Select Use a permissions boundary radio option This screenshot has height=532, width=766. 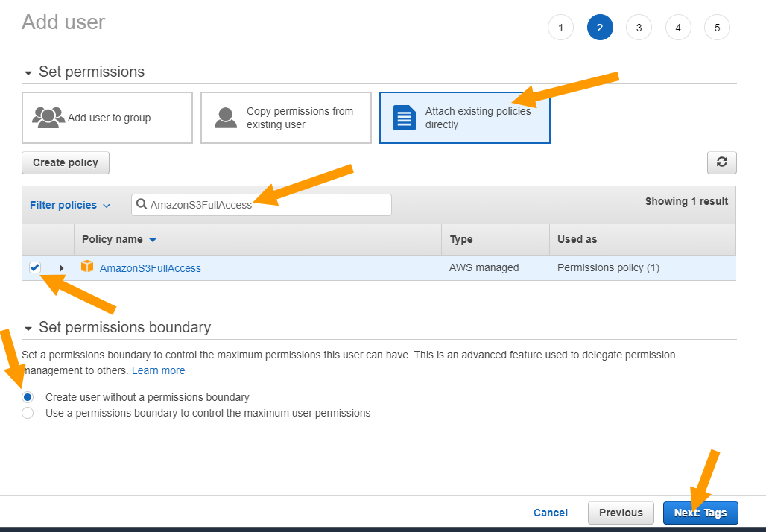tap(28, 413)
